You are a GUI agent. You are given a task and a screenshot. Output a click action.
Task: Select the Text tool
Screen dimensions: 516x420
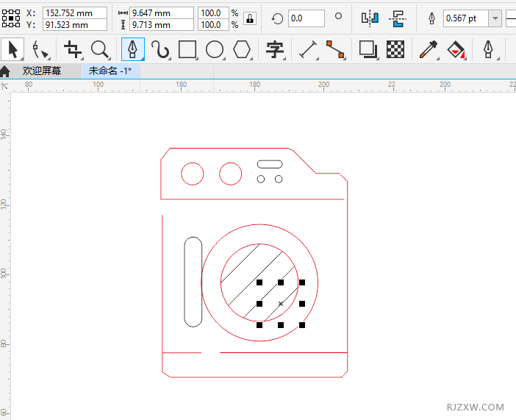(275, 50)
